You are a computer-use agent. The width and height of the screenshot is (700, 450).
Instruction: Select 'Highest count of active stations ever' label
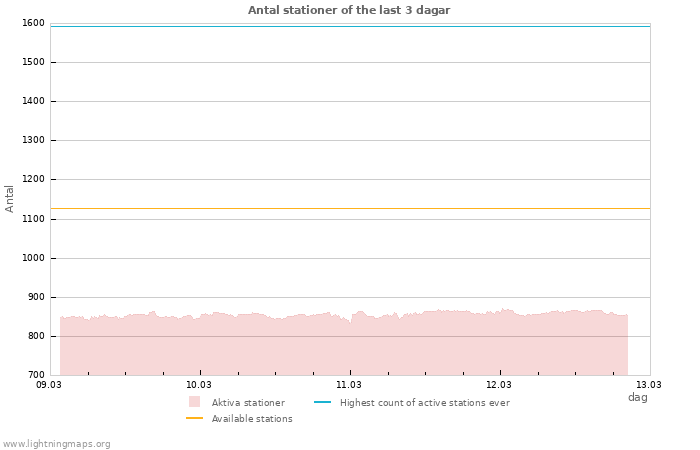pos(424,402)
